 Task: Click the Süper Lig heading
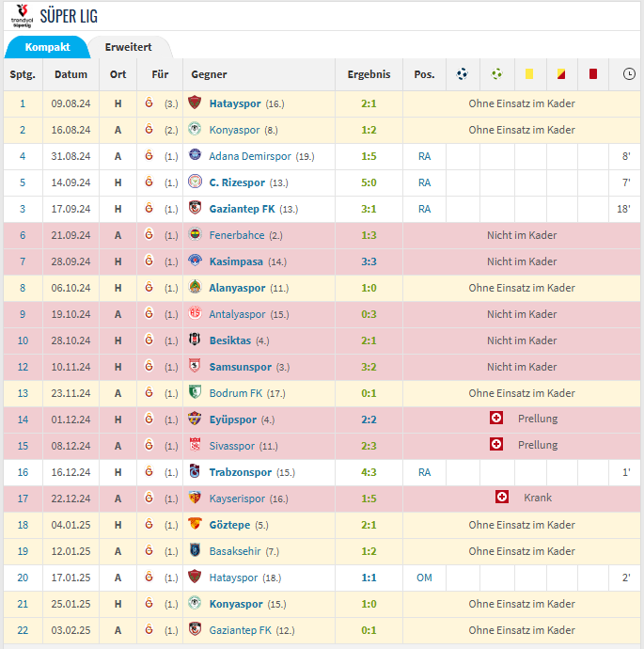pos(69,17)
